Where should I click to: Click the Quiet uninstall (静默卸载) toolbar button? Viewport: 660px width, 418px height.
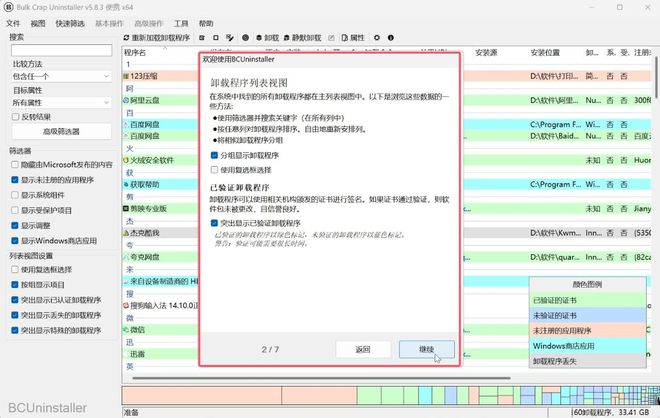(x=302, y=38)
